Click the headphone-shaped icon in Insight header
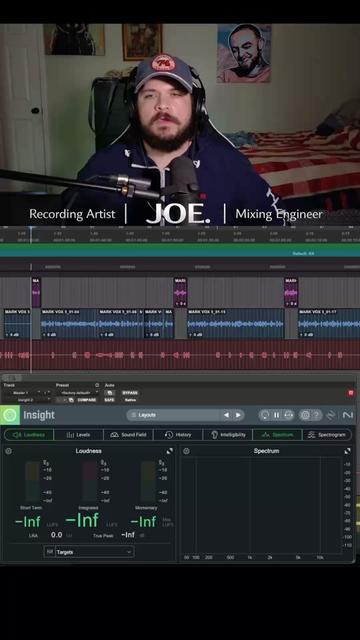The width and height of the screenshot is (360, 640). click(x=288, y=415)
